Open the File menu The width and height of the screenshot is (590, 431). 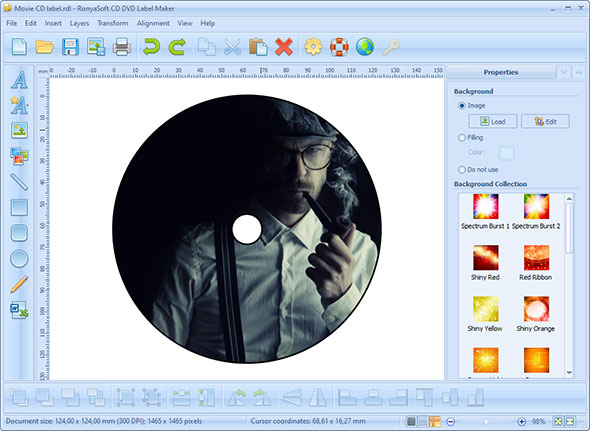point(12,23)
